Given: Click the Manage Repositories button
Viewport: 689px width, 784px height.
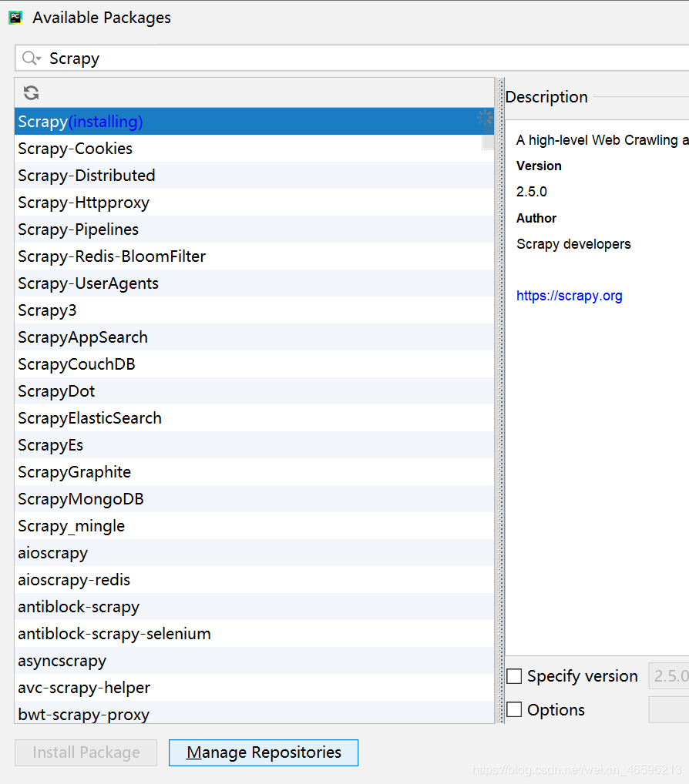Looking at the screenshot, I should pos(264,752).
